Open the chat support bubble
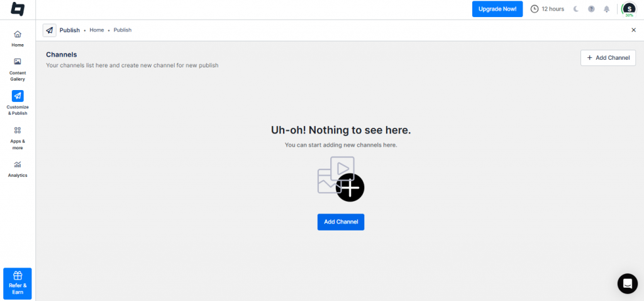This screenshot has height=301, width=644. pos(627,283)
